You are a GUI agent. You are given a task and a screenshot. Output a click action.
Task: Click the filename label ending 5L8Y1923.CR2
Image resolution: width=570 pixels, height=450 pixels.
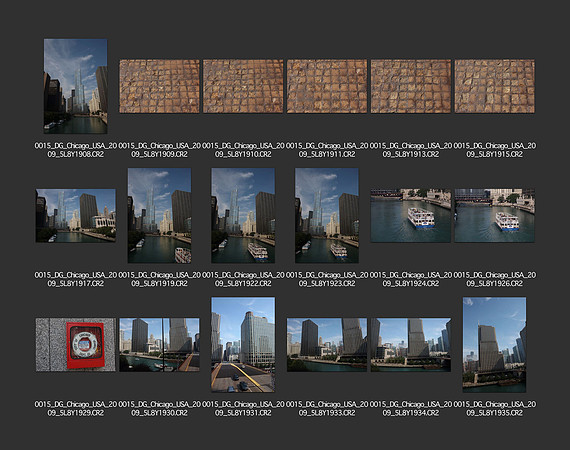[327, 279]
